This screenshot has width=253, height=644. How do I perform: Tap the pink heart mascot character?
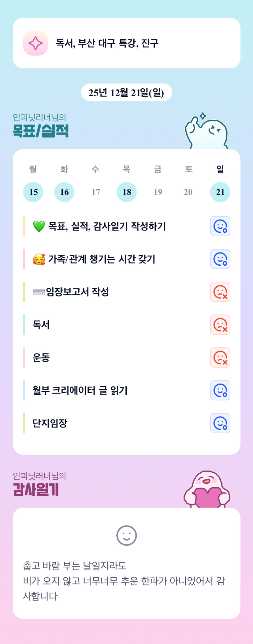pos(207,489)
